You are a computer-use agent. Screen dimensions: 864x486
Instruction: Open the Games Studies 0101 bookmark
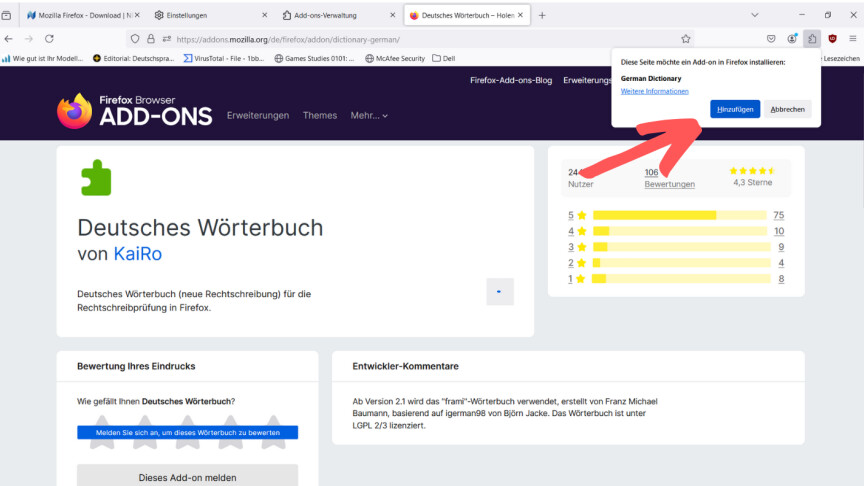315,58
